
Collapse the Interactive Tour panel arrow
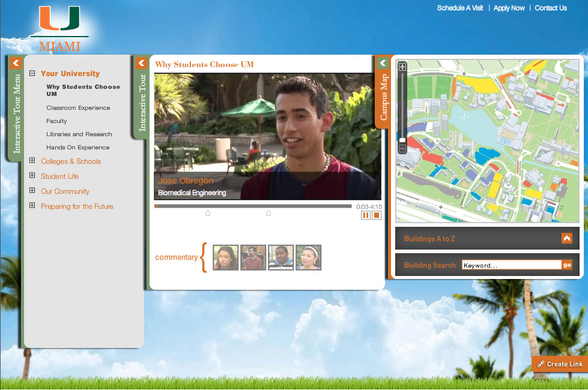(x=141, y=63)
